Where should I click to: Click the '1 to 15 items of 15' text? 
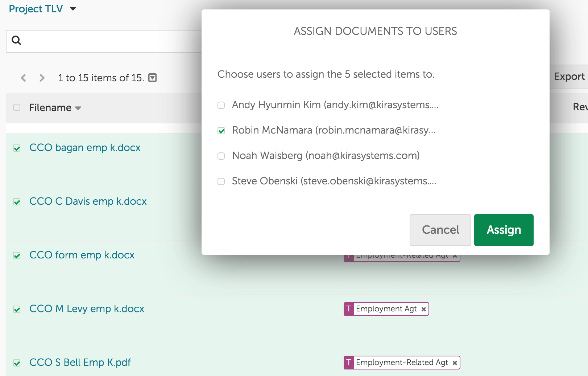[x=101, y=78]
